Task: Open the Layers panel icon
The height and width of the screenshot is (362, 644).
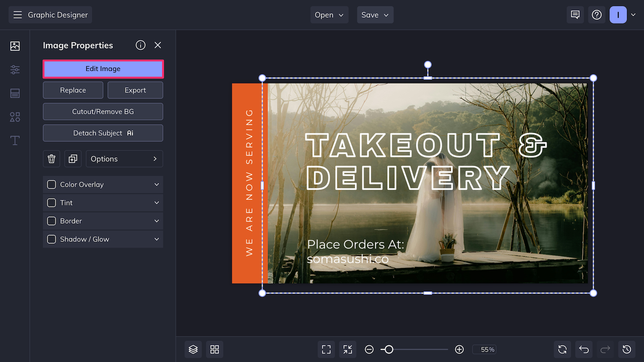Action: [193, 350]
